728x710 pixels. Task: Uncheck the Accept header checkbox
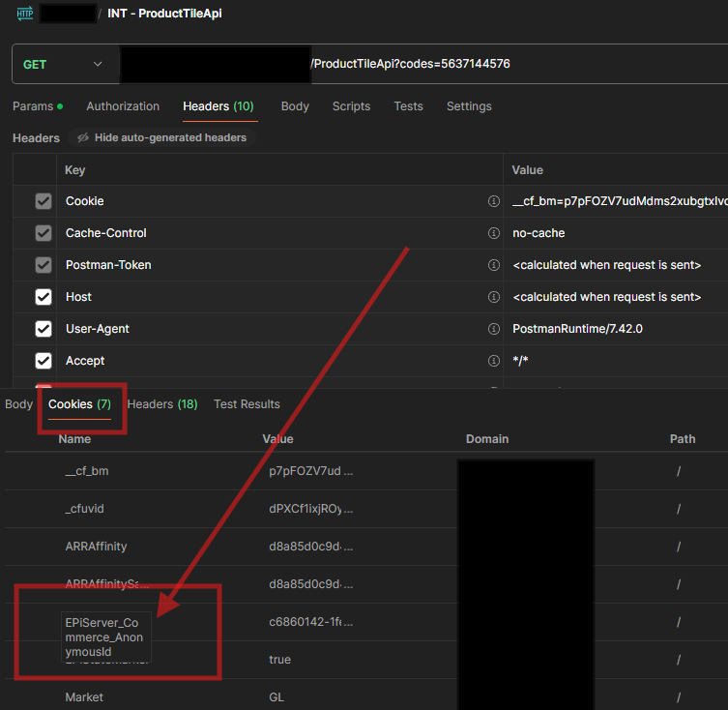click(44, 361)
